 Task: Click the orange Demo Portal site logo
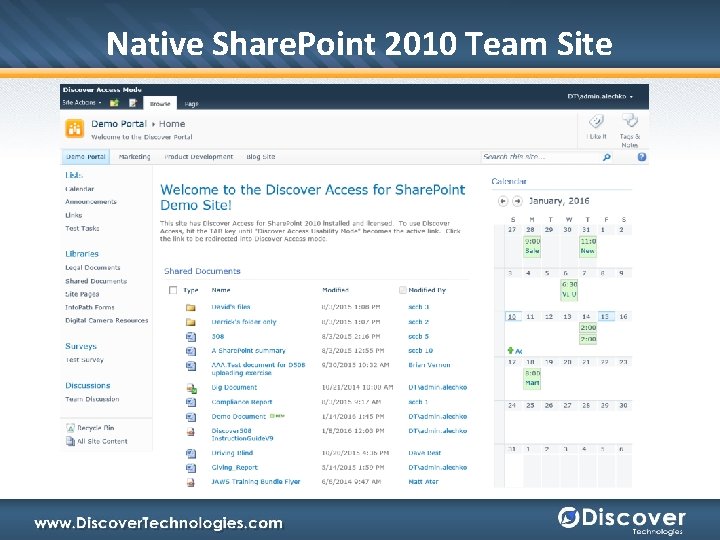74,128
